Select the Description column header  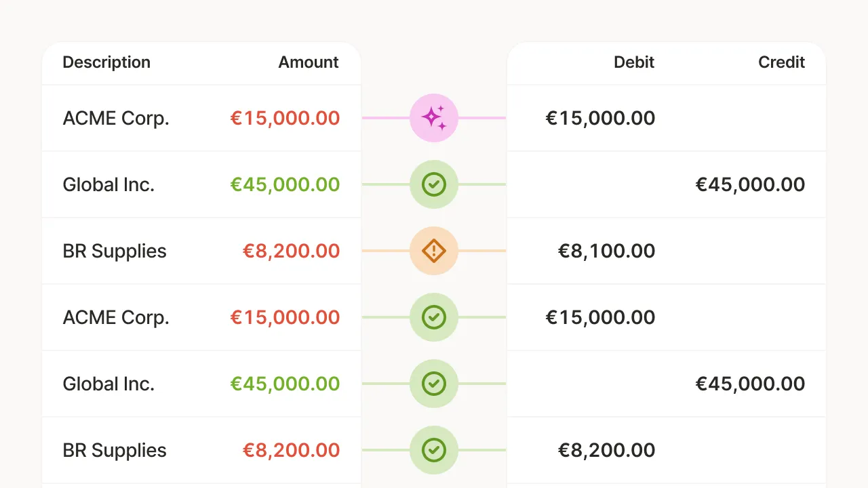[106, 62]
